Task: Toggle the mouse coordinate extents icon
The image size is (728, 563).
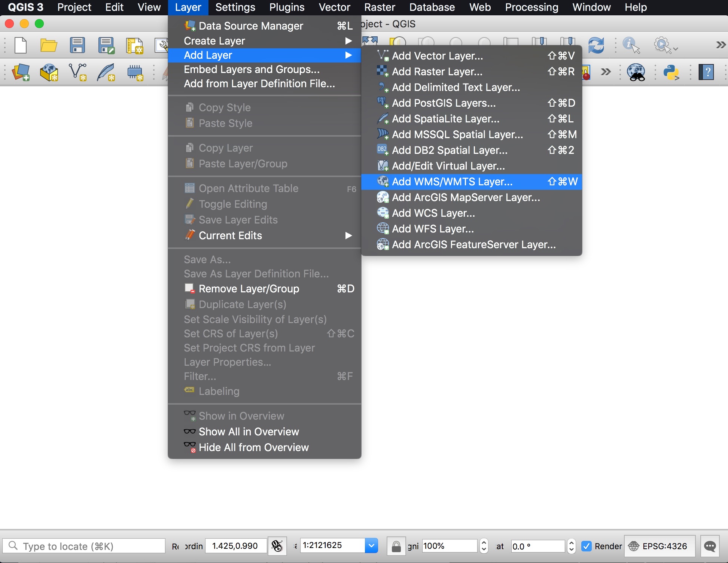Action: tap(277, 546)
